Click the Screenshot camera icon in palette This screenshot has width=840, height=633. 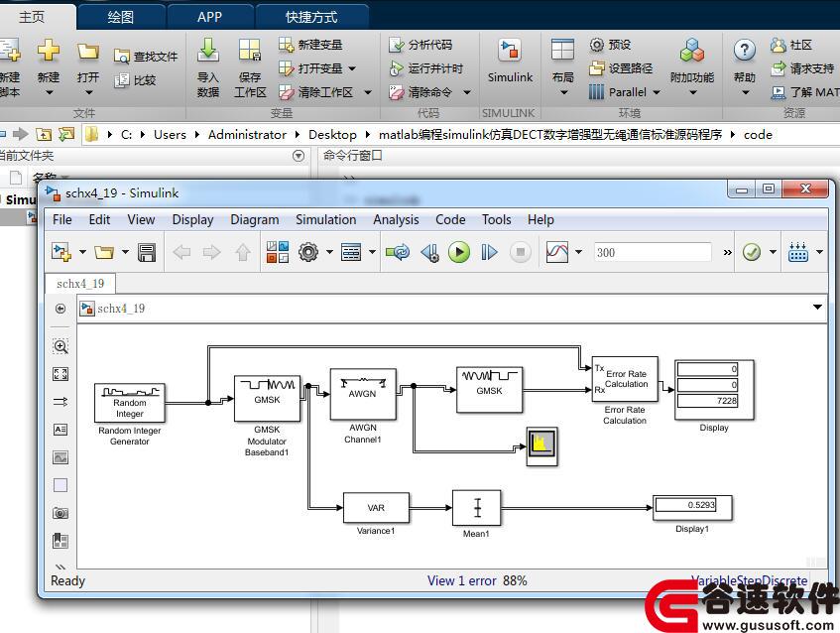tap(60, 513)
